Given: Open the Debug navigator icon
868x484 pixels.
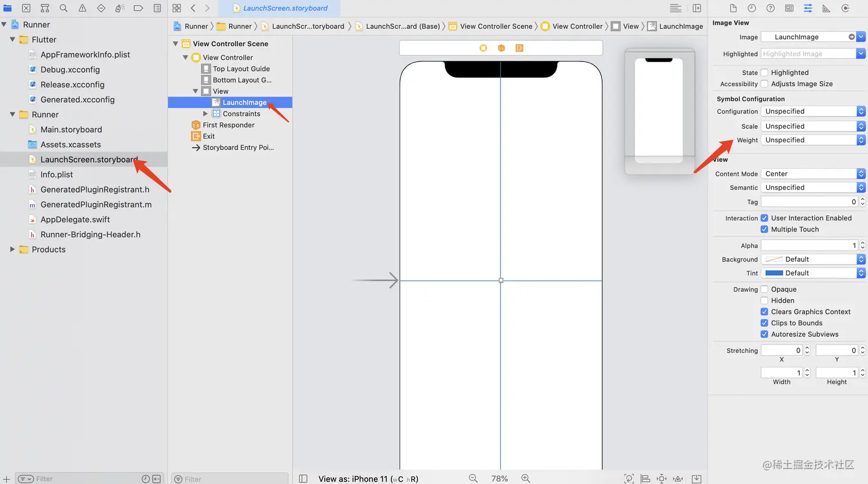Looking at the screenshot, I should [x=119, y=8].
